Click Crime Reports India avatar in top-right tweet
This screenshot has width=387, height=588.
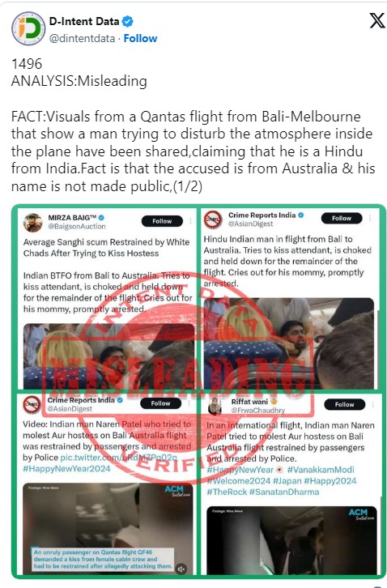point(213,219)
